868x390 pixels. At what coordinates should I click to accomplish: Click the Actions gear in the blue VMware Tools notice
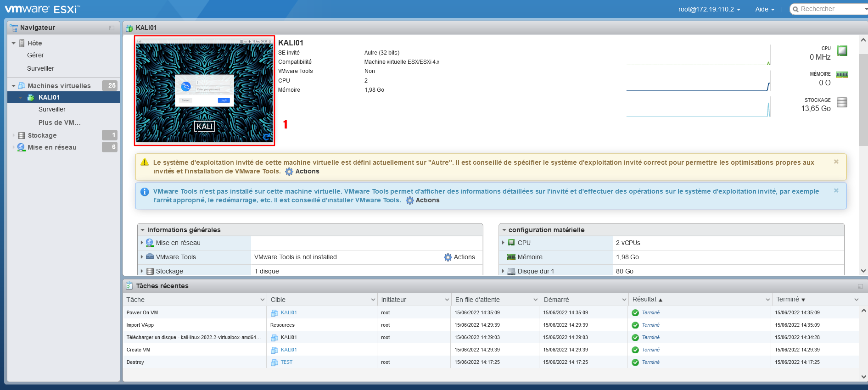(x=410, y=201)
